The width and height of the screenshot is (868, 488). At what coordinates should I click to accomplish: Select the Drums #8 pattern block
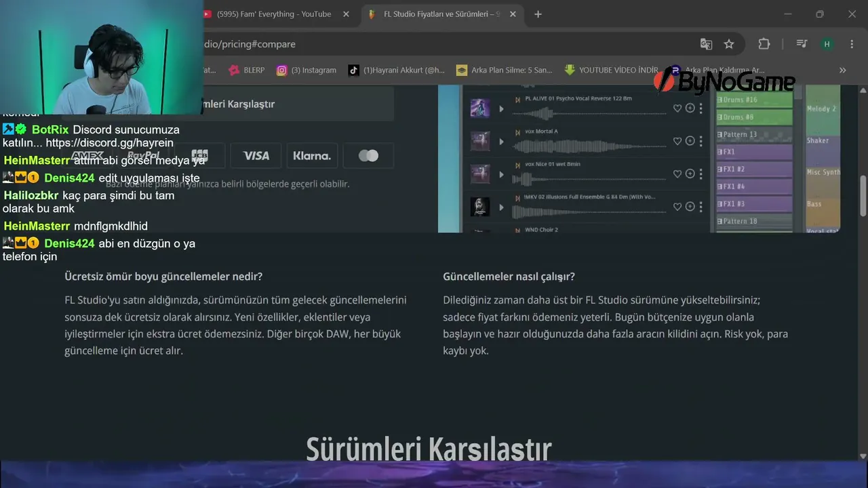pyautogui.click(x=754, y=117)
